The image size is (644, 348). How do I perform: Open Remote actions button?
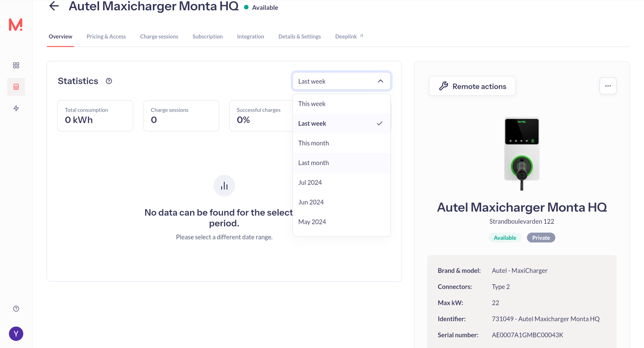point(472,86)
